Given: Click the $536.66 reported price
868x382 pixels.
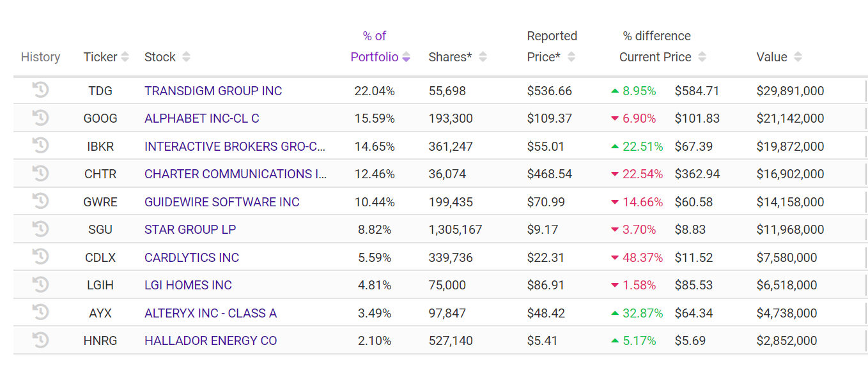Looking at the screenshot, I should coord(550,91).
